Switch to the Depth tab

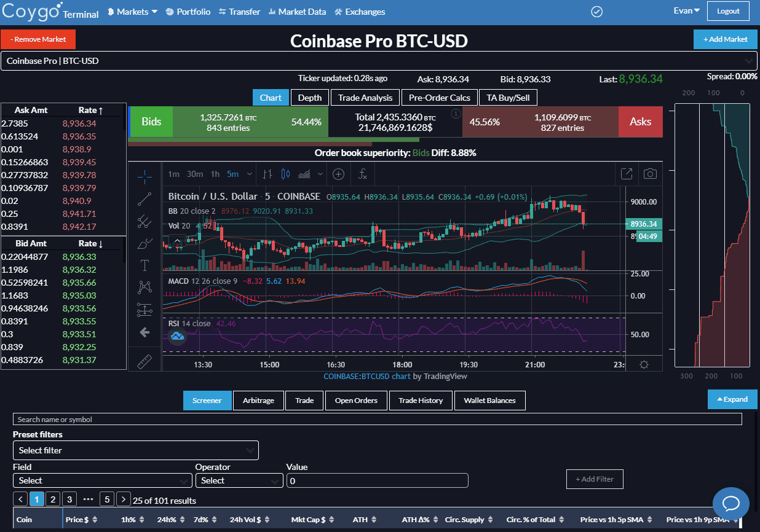(310, 98)
